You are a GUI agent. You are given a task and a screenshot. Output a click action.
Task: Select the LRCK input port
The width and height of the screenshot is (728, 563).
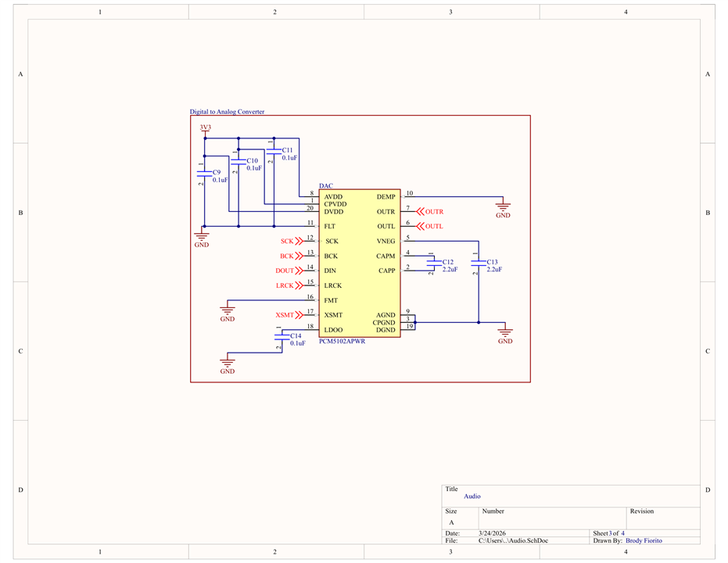click(289, 285)
